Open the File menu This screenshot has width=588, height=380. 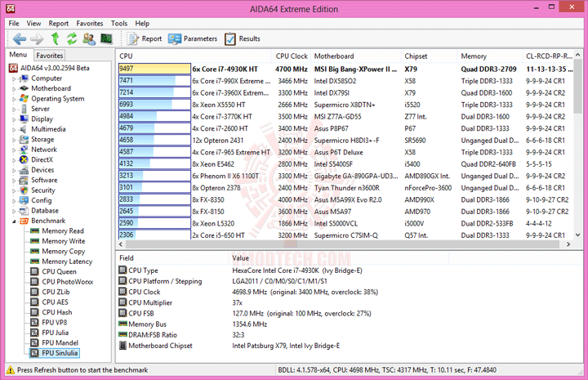(14, 23)
